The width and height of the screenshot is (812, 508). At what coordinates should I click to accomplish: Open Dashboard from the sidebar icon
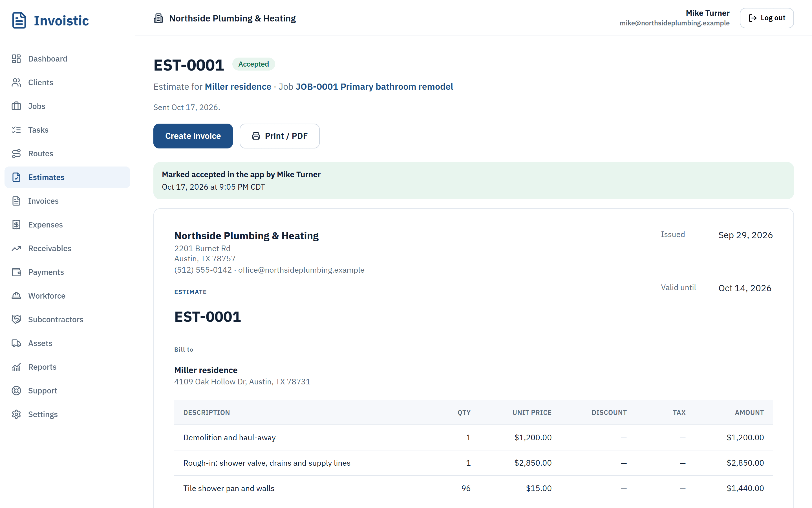coord(16,59)
